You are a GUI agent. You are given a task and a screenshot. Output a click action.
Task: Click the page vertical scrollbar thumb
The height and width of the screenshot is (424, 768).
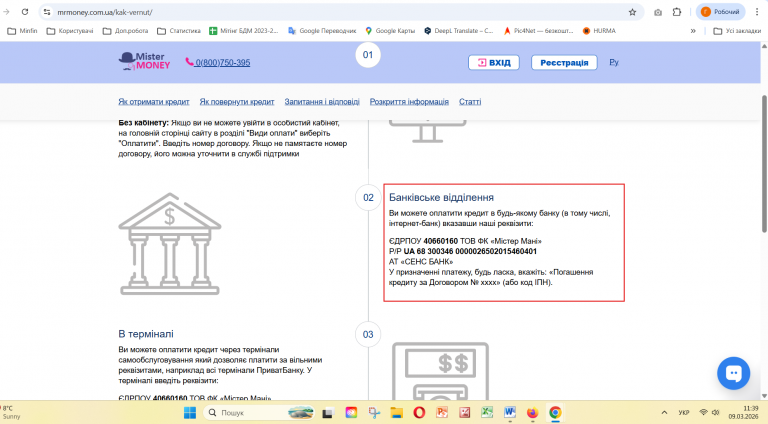pyautogui.click(x=764, y=164)
